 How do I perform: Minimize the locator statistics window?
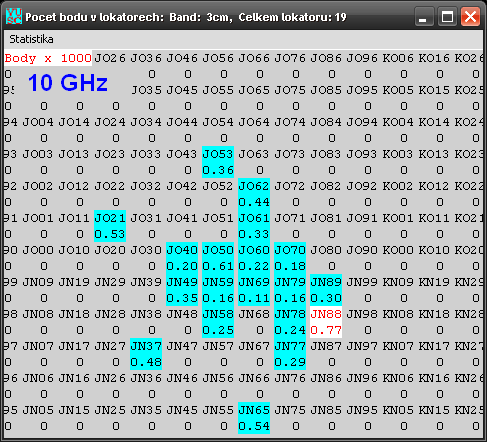tap(423, 17)
